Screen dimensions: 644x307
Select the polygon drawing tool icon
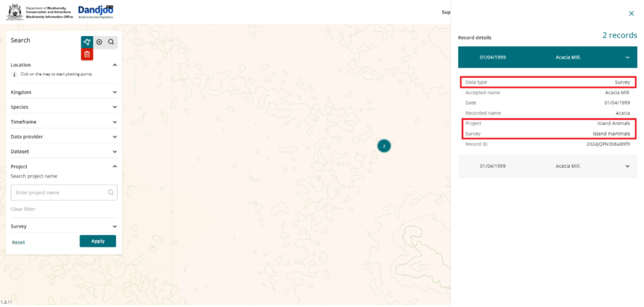click(87, 42)
